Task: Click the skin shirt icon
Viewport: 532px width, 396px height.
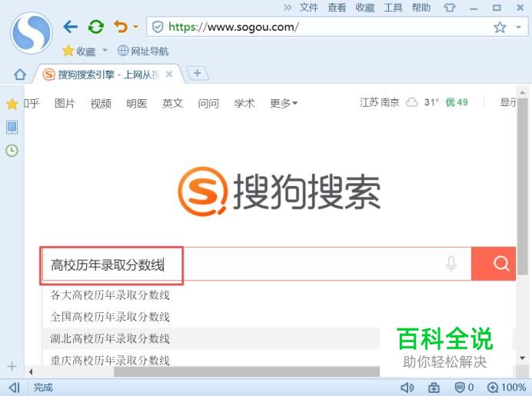Action: tap(450, 7)
